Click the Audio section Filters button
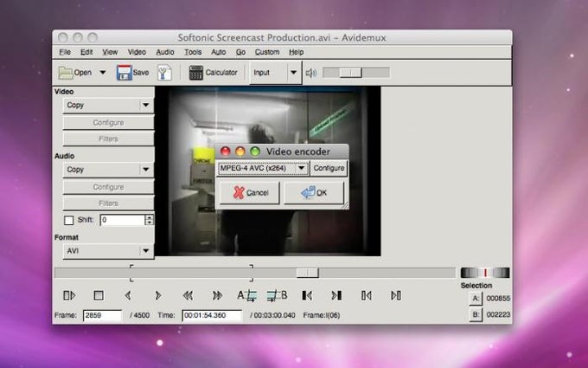Image resolution: width=588 pixels, height=368 pixels. [108, 203]
